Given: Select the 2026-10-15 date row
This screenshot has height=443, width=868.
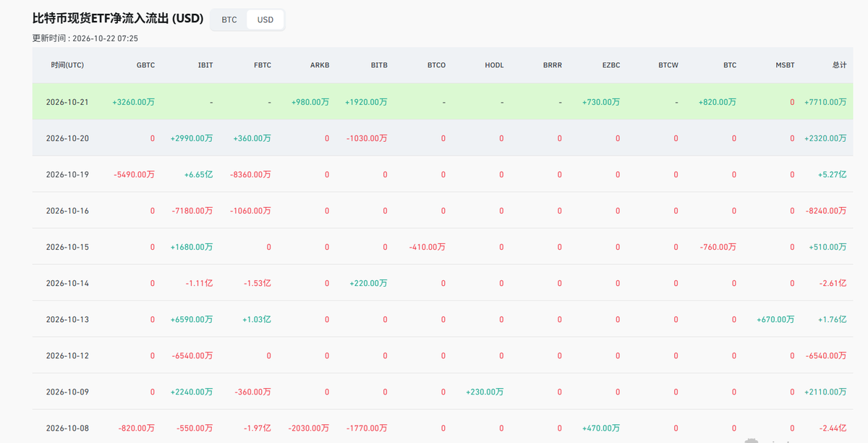Looking at the screenshot, I should (442, 247).
